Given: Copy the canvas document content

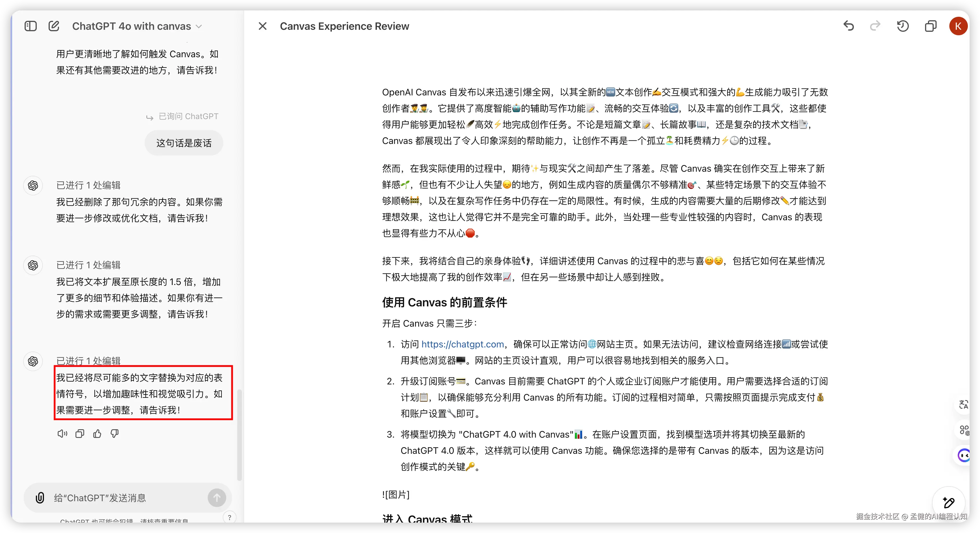Looking at the screenshot, I should pyautogui.click(x=930, y=26).
